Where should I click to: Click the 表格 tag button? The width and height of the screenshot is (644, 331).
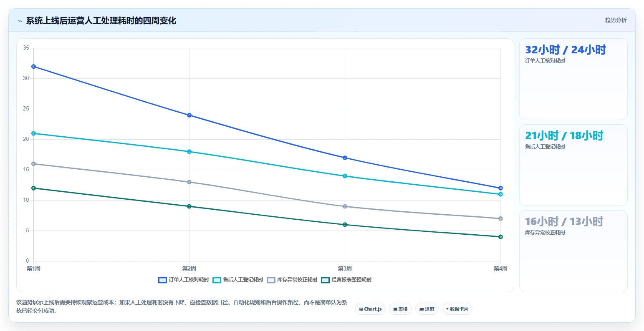400,309
